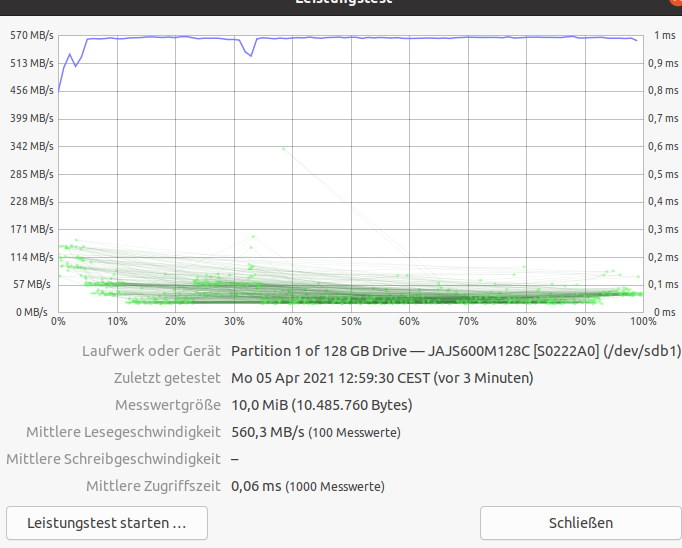The width and height of the screenshot is (682, 548).
Task: Click the '0,4 ms' right axis label
Action: coord(663,201)
